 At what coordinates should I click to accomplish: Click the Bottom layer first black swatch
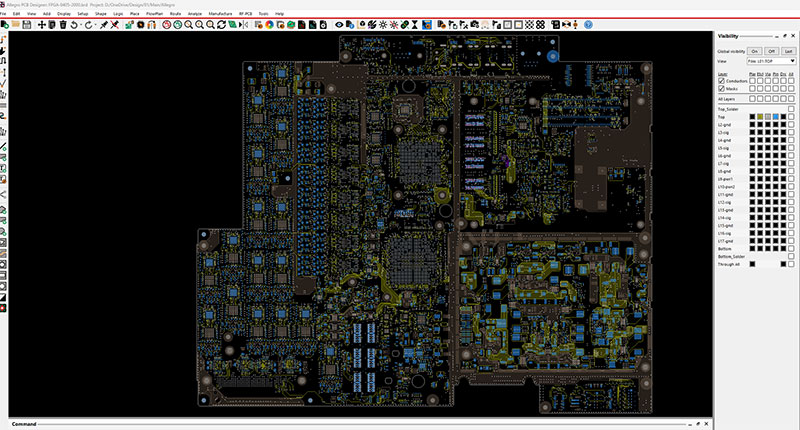pos(753,248)
